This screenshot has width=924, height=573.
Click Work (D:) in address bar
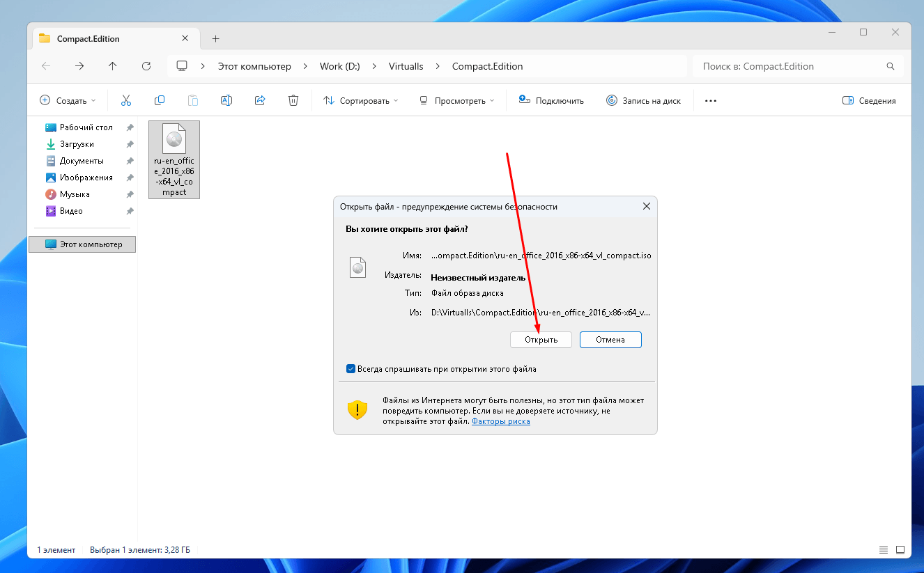tap(339, 66)
